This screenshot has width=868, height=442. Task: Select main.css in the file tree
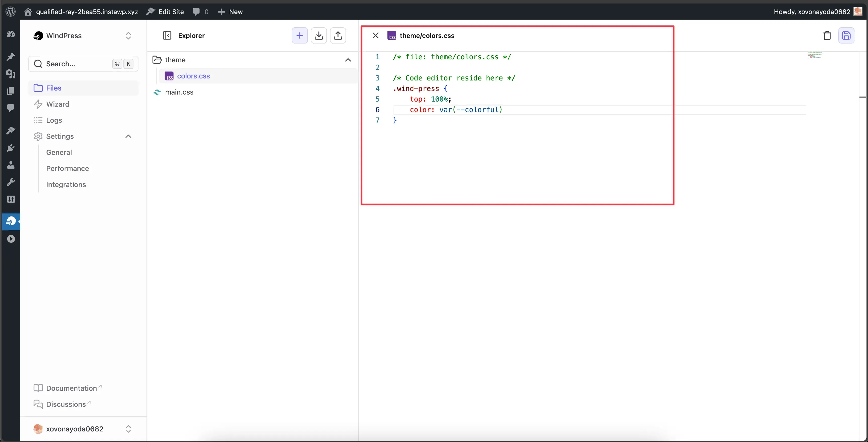[x=179, y=92]
